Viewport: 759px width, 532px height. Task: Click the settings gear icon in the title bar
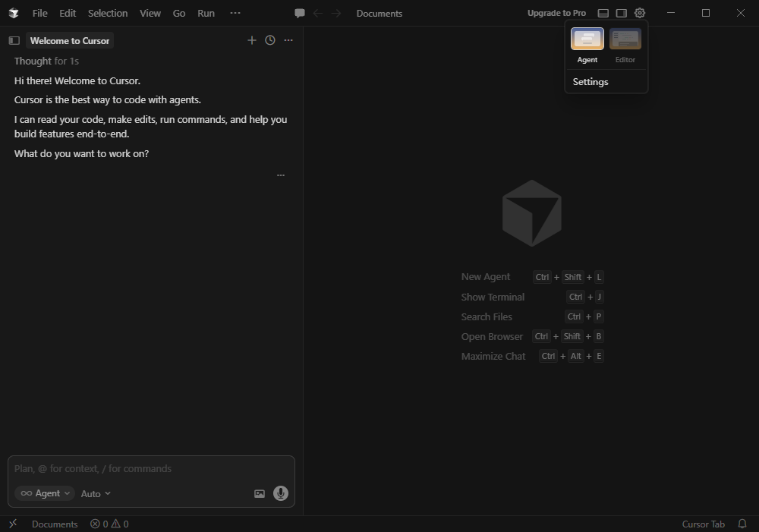[x=640, y=13]
